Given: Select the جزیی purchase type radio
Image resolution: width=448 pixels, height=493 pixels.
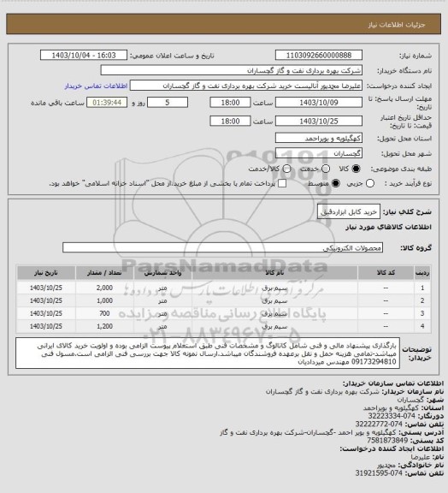Looking at the screenshot, I should [370, 183].
